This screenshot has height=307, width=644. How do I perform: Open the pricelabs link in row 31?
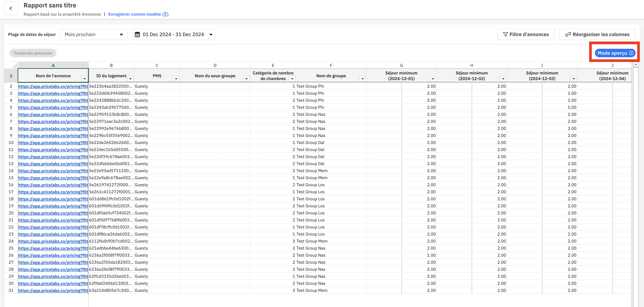53,290
